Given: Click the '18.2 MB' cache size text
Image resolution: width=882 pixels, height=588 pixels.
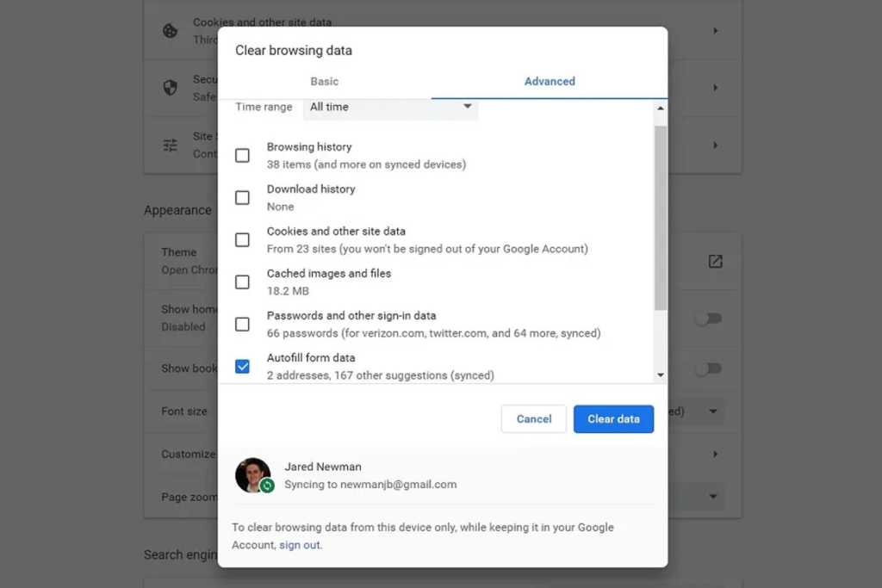Looking at the screenshot, I should pyautogui.click(x=288, y=291).
